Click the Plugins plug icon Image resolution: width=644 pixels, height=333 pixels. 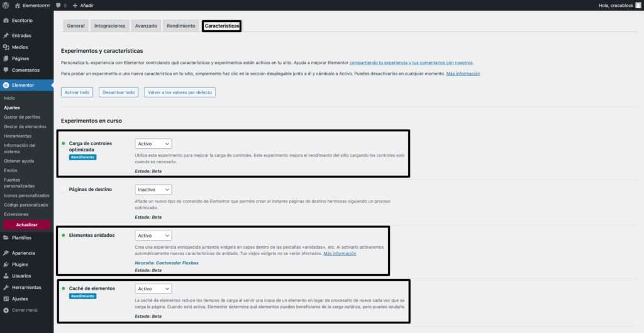tap(6, 265)
